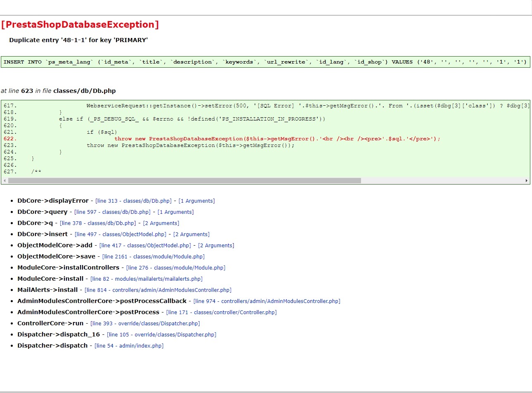
Task: Click 'DbCore->displayError' stack entry
Action: (x=53, y=201)
